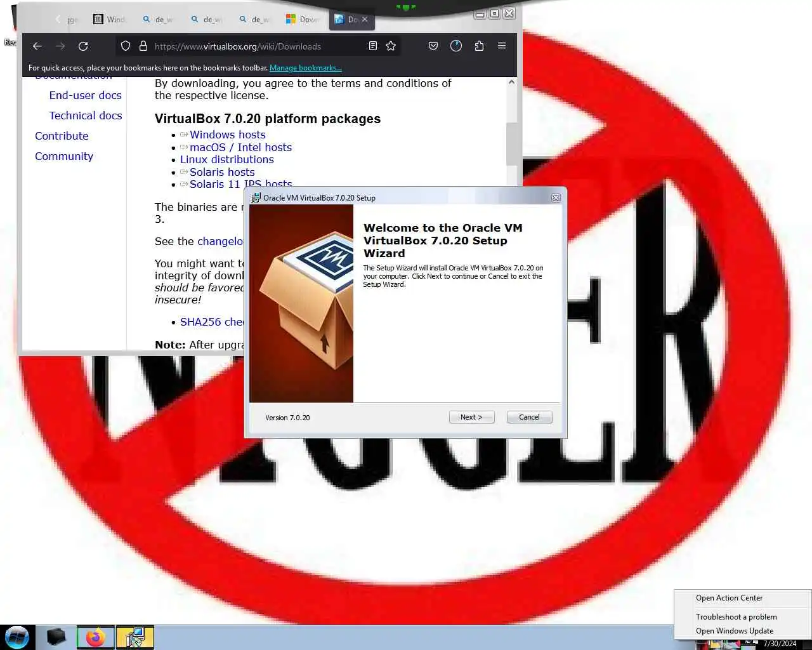
Task: Select Open Action Center menu entry
Action: pyautogui.click(x=729, y=598)
